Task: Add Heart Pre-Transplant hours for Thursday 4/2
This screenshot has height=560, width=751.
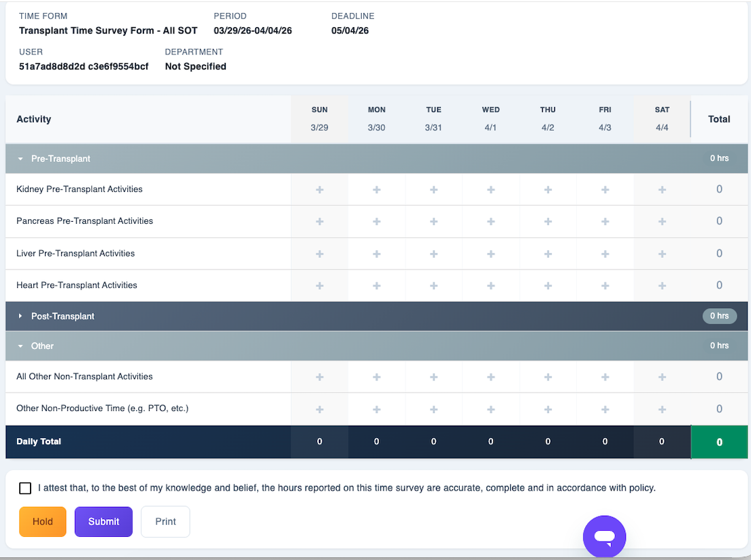Action: 548,286
